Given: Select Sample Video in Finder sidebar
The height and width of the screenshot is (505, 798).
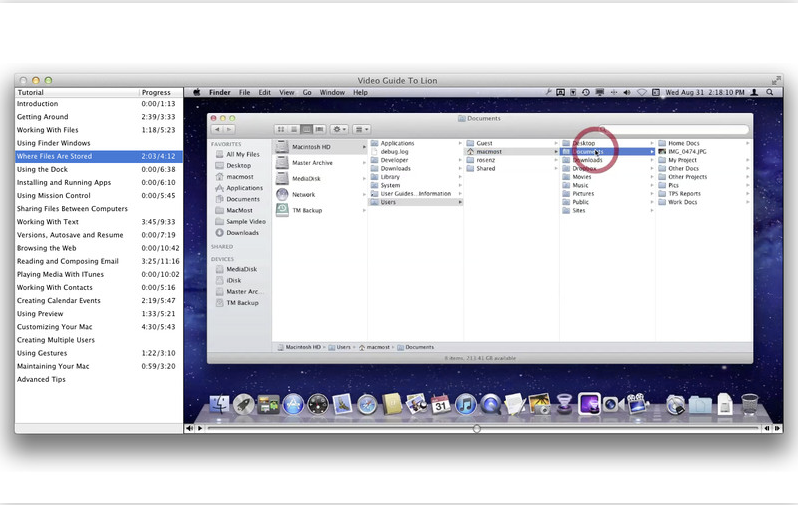Looking at the screenshot, I should (240, 221).
